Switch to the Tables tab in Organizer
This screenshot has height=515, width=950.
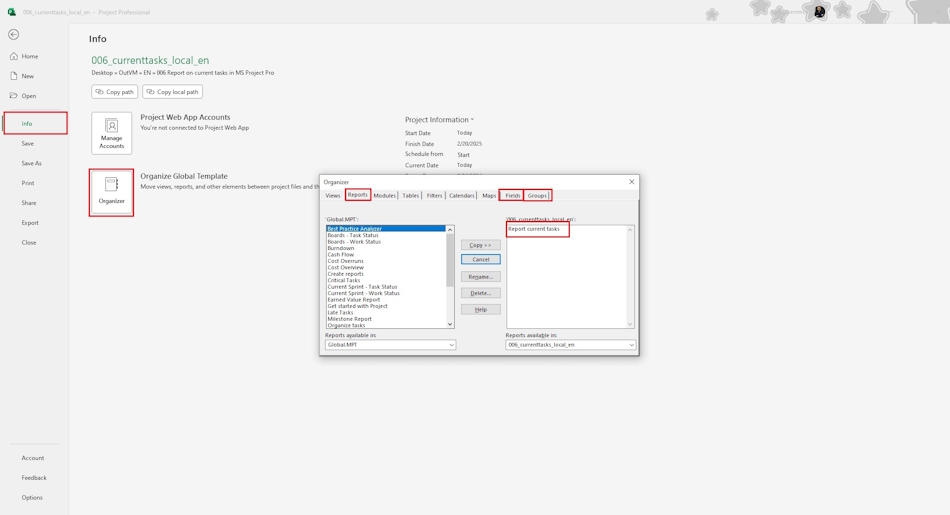[x=411, y=196]
